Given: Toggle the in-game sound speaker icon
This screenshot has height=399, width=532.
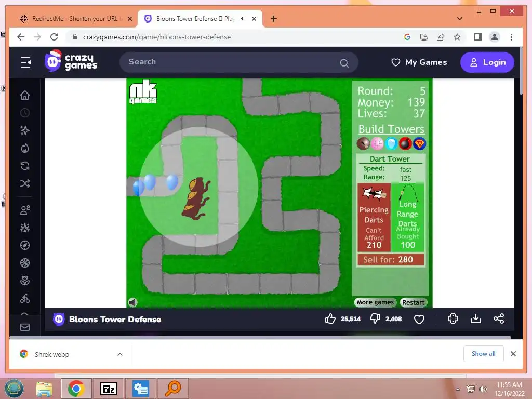Looking at the screenshot, I should click(133, 302).
